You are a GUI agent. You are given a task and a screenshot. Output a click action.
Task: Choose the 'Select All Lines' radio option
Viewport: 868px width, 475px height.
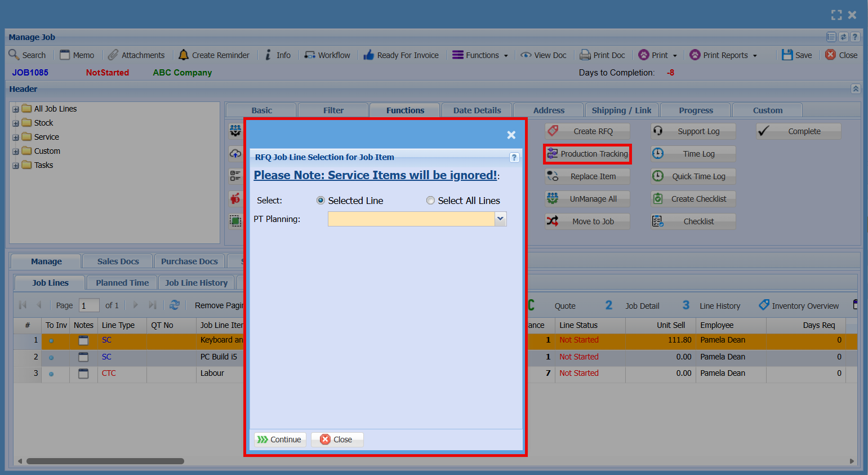click(430, 201)
